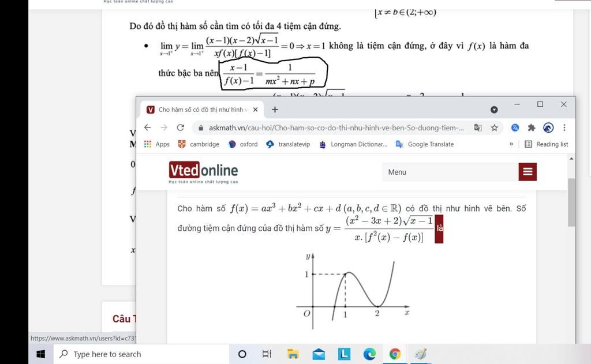Open the blue translate extension icon
This screenshot has height=364, width=591.
515,127
